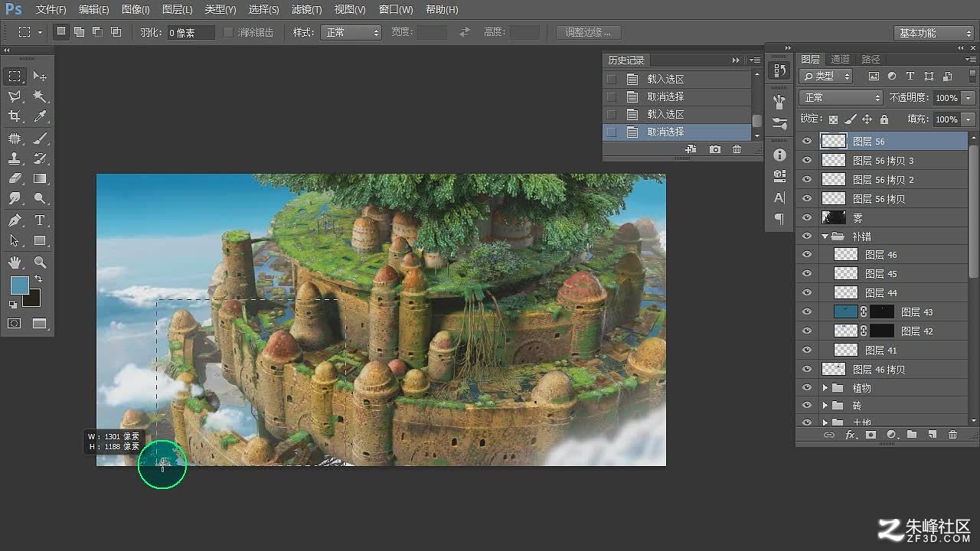Select the Eyedropper tool
The width and height of the screenshot is (980, 551).
tap(40, 116)
